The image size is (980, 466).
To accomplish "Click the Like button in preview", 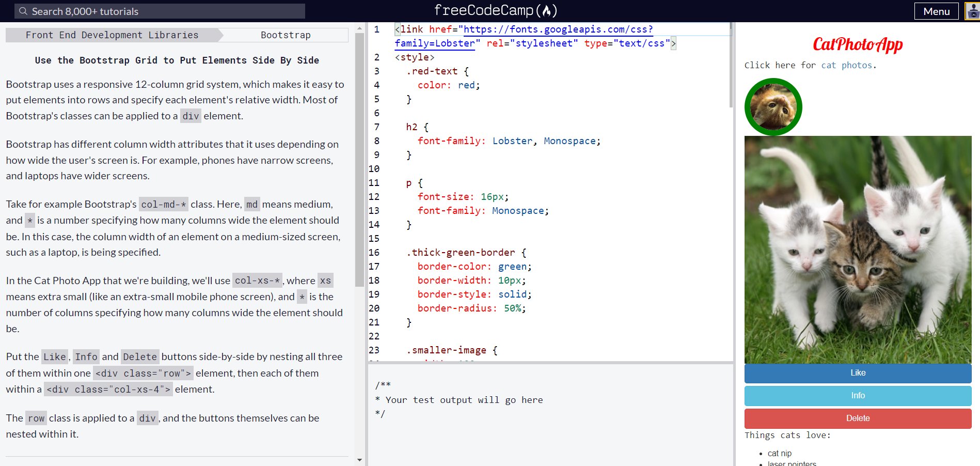I will pyautogui.click(x=858, y=373).
